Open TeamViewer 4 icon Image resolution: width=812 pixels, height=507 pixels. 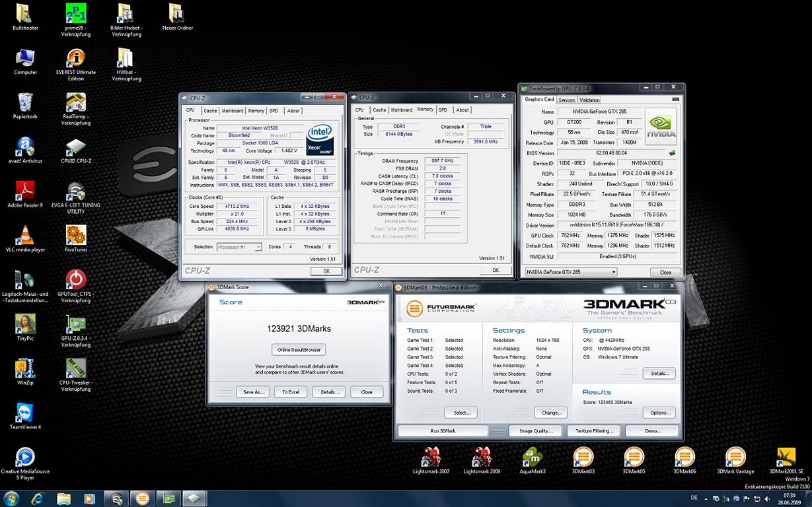pyautogui.click(x=25, y=412)
